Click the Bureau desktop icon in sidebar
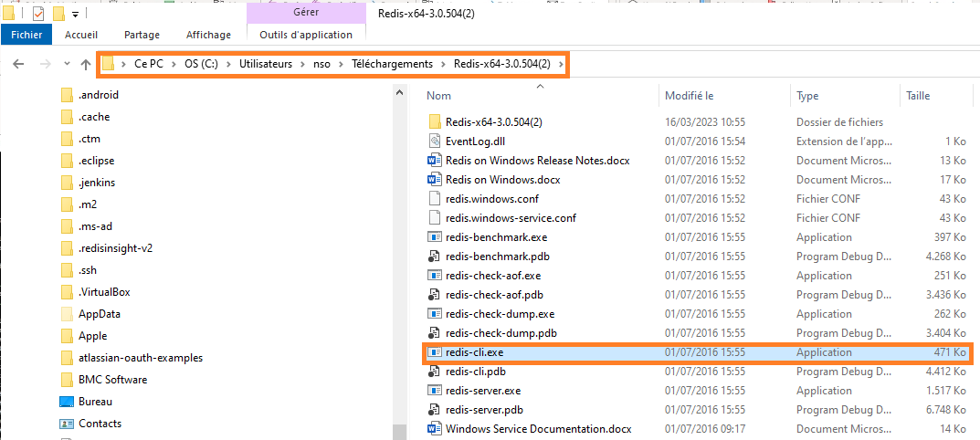 point(66,402)
